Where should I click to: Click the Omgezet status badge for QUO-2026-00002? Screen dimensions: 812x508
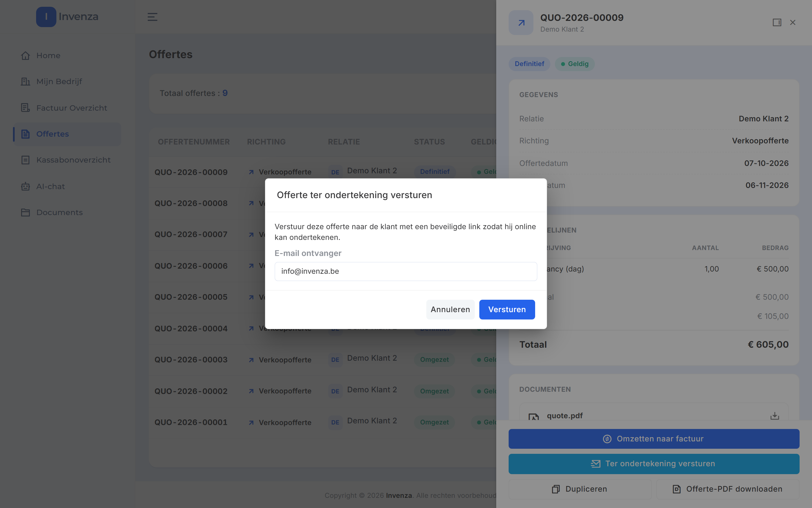(x=434, y=391)
